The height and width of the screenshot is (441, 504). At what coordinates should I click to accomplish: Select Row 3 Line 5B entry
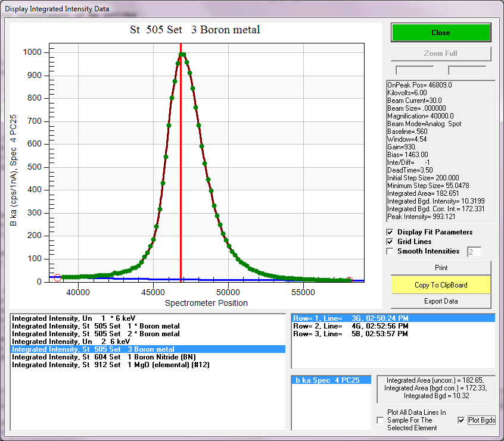[x=350, y=334]
